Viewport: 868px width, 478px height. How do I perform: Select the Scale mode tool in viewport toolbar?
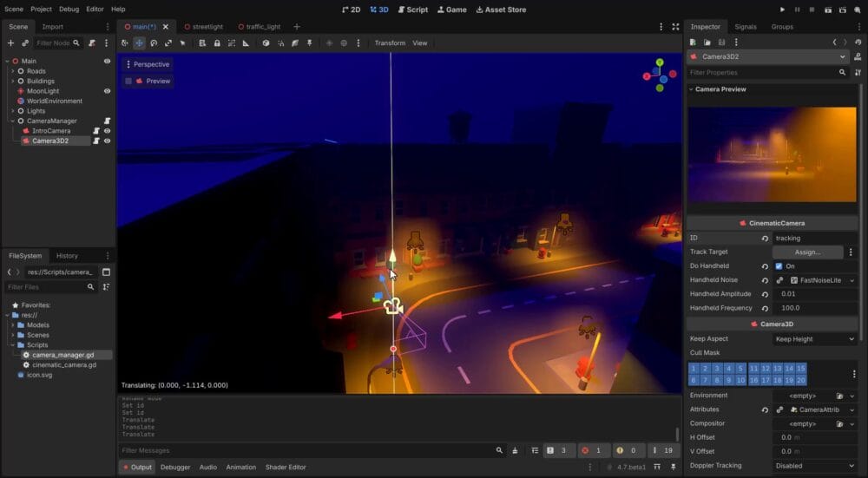pos(168,43)
